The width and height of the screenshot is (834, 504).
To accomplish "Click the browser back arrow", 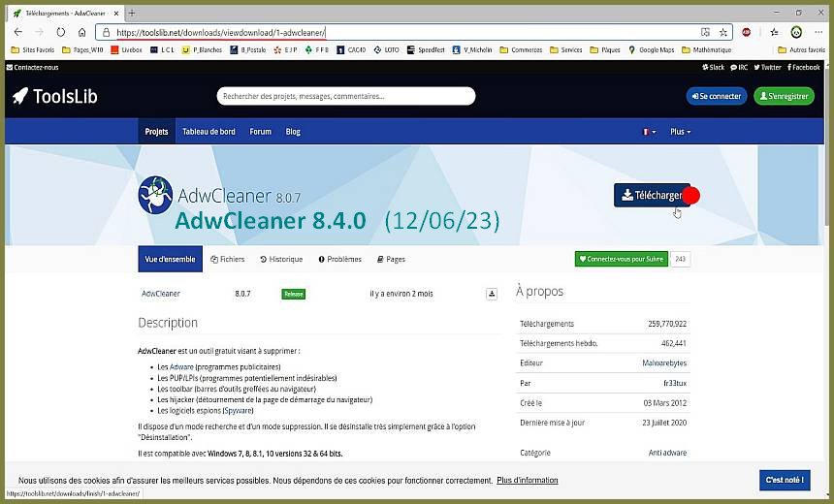I will click(18, 32).
